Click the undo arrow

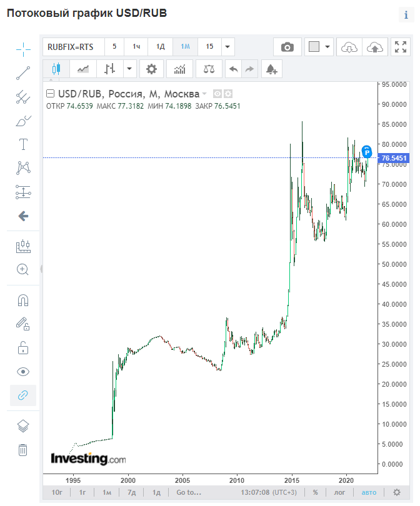[x=233, y=69]
